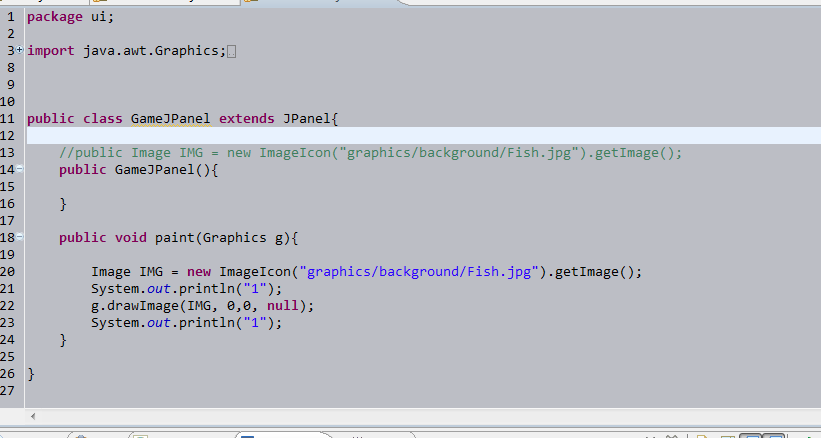This screenshot has height=438, width=821.
Task: Click the class closing brace on line 26
Action: [x=31, y=374]
